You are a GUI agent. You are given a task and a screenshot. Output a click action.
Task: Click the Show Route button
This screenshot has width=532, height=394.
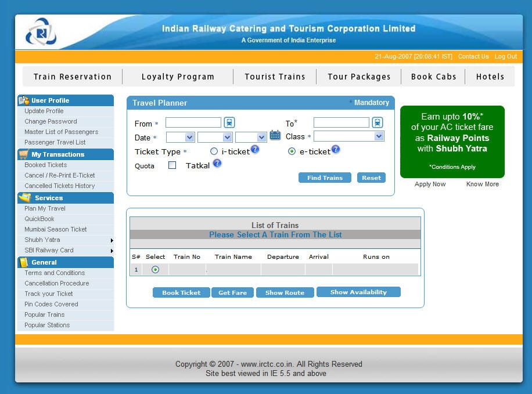pos(285,292)
